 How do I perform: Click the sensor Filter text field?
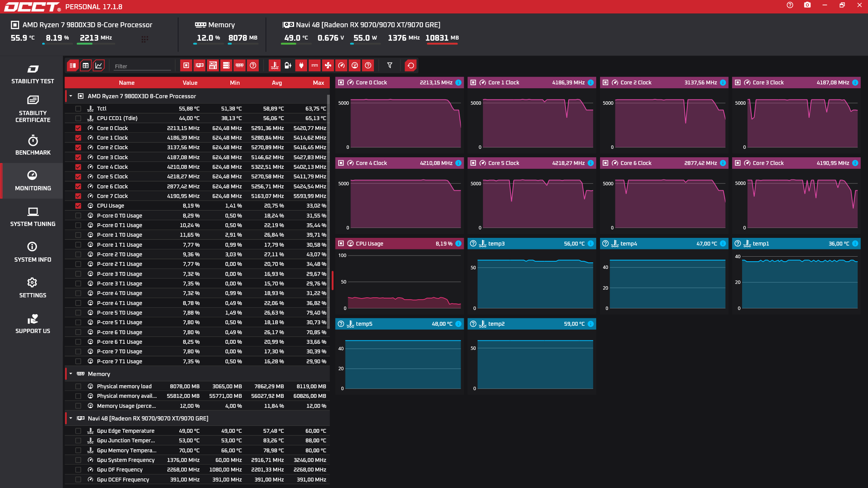tap(142, 66)
